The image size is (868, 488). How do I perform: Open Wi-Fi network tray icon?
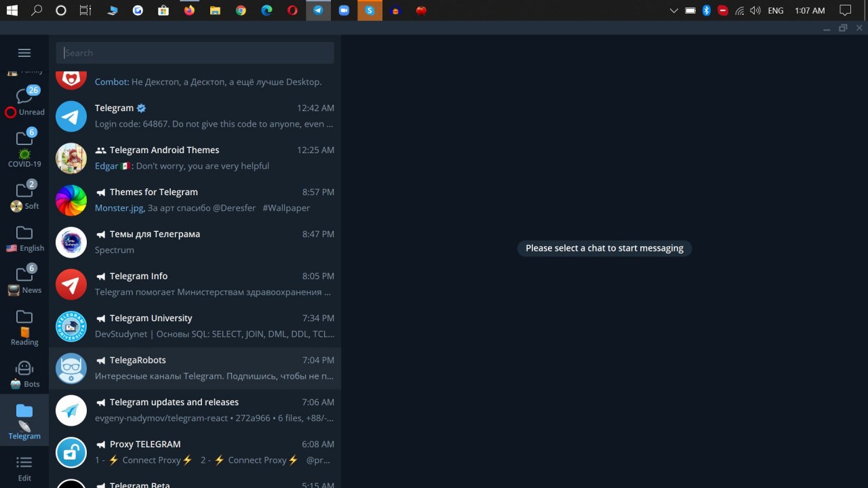[739, 10]
